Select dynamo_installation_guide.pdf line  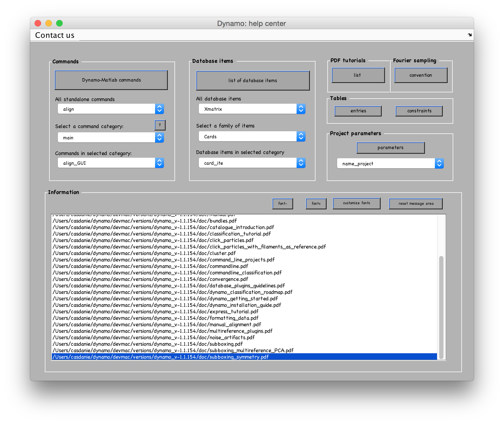tap(244, 305)
